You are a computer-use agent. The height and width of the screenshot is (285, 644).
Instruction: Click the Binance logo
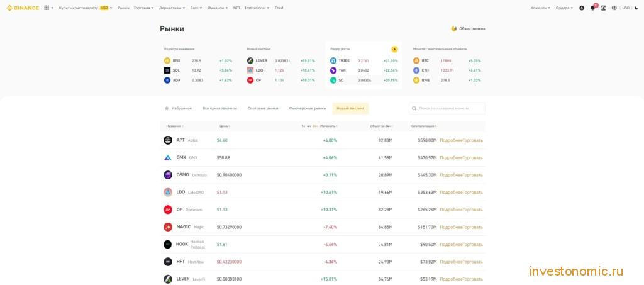tap(23, 8)
